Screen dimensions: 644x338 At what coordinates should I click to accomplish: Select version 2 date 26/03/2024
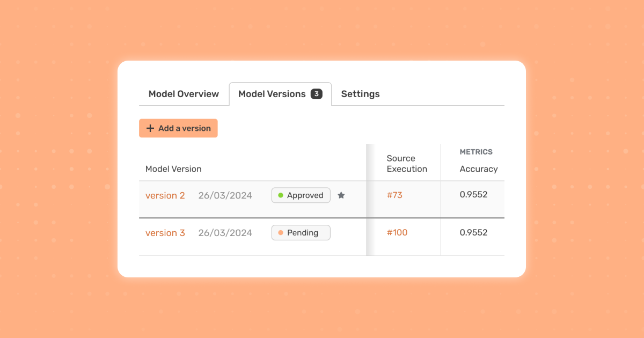pyautogui.click(x=225, y=195)
